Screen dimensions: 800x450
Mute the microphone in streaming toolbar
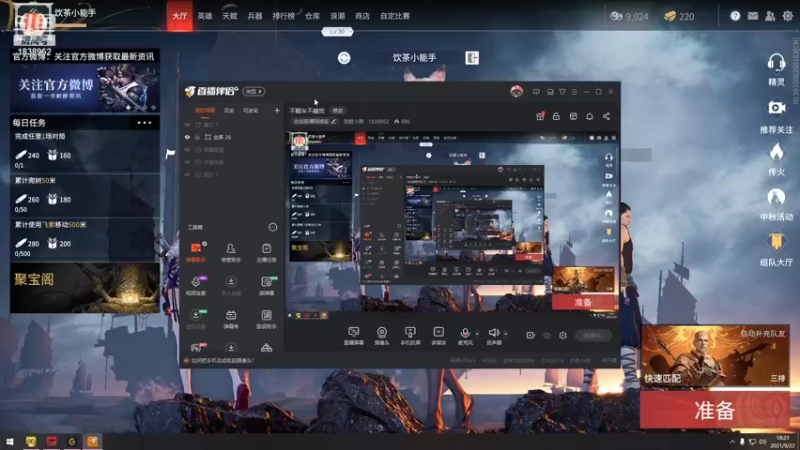[x=465, y=336]
